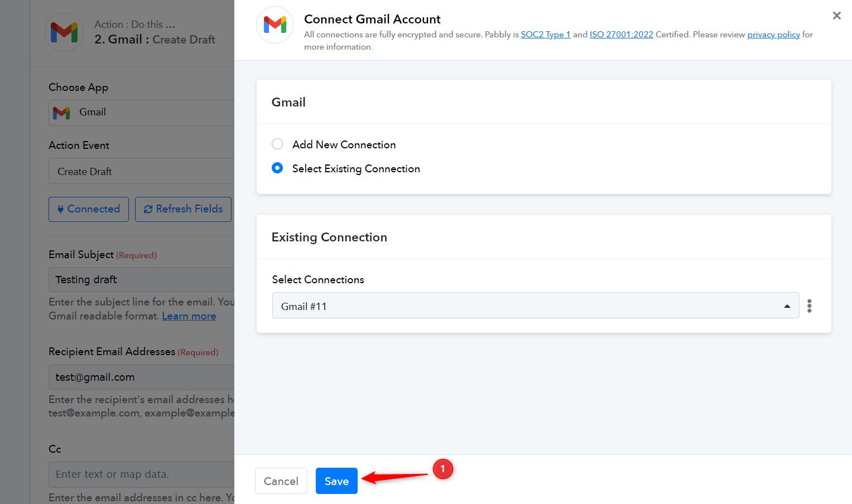The height and width of the screenshot is (504, 852).
Task: Click the Gmail logo in dialog header
Action: [275, 25]
